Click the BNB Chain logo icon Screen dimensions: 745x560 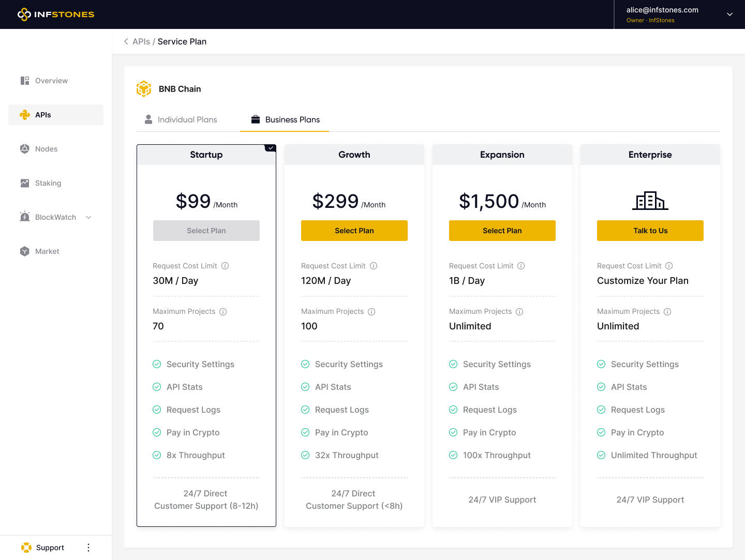click(144, 89)
